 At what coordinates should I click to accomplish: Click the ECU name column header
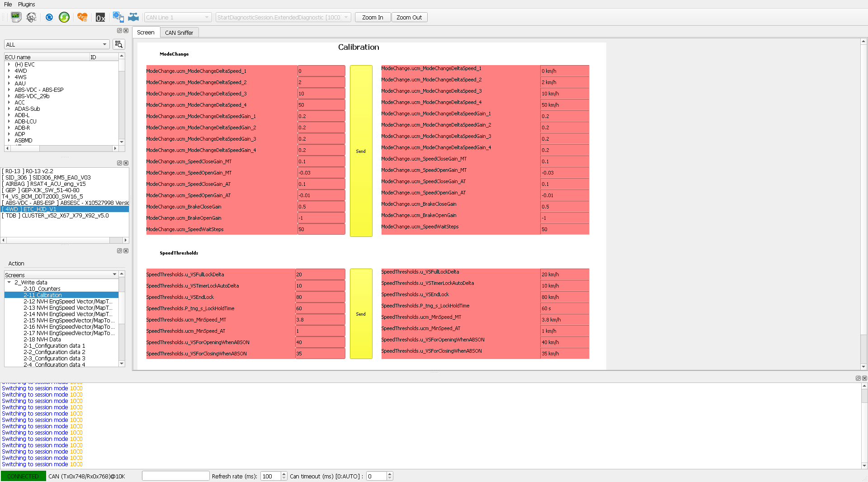pyautogui.click(x=47, y=57)
